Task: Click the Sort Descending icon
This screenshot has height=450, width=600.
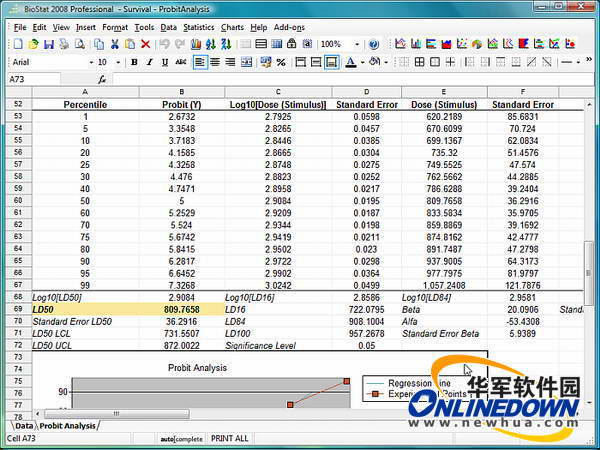Action: click(x=226, y=44)
